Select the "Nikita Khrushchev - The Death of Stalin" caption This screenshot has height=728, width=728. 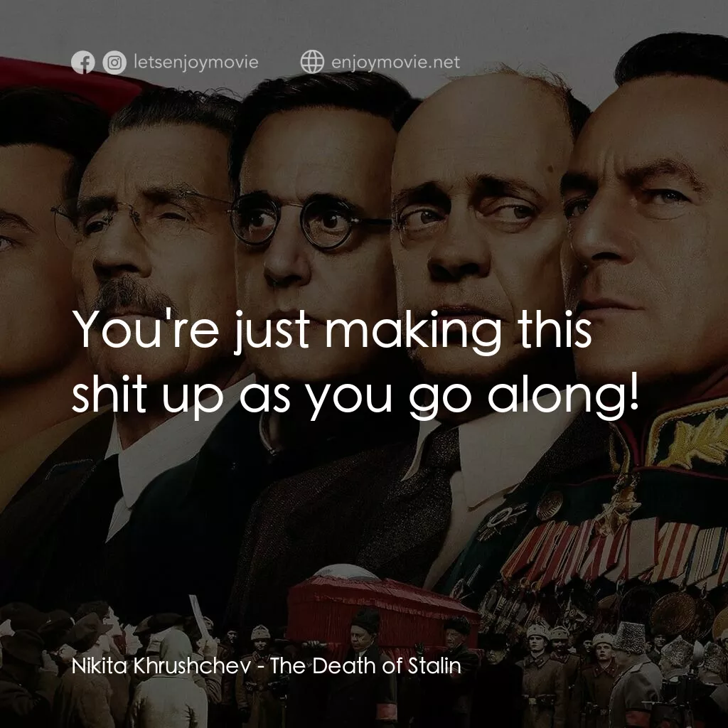point(267,665)
